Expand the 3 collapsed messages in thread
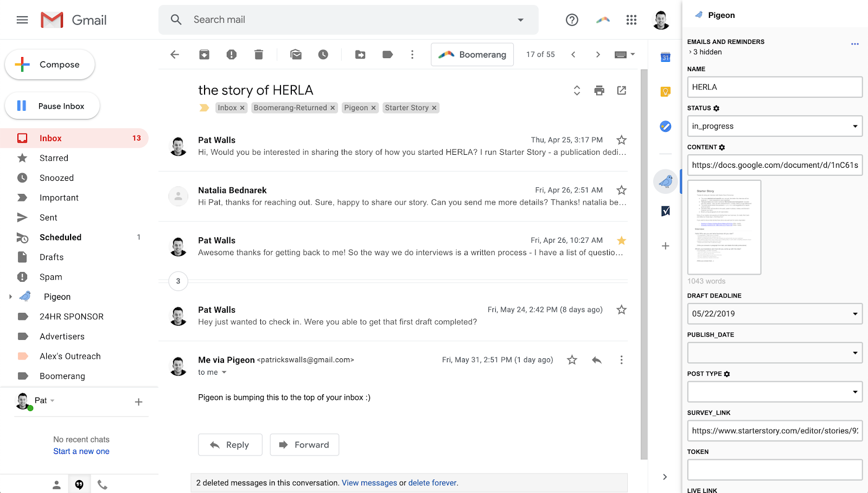 click(178, 281)
